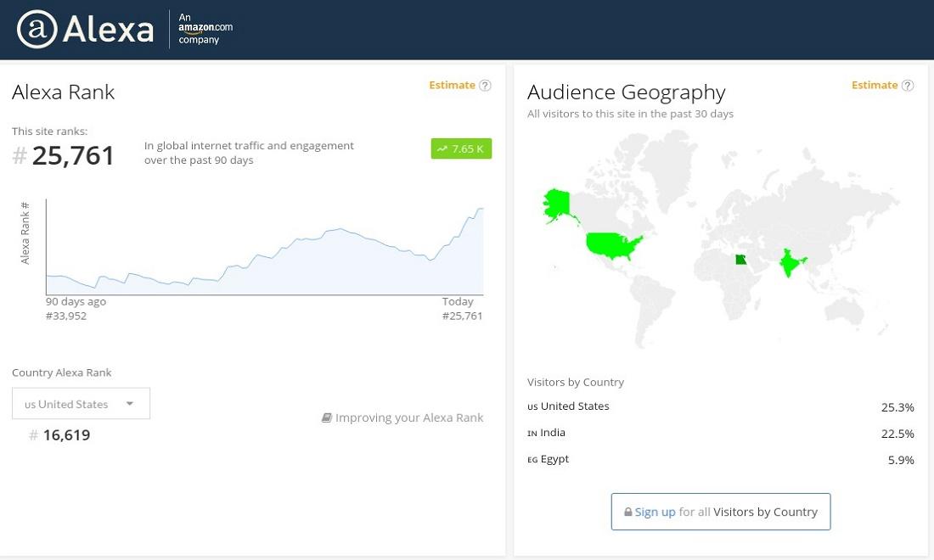Click the help question mark beside Audience Geography Estimate

coord(908,85)
